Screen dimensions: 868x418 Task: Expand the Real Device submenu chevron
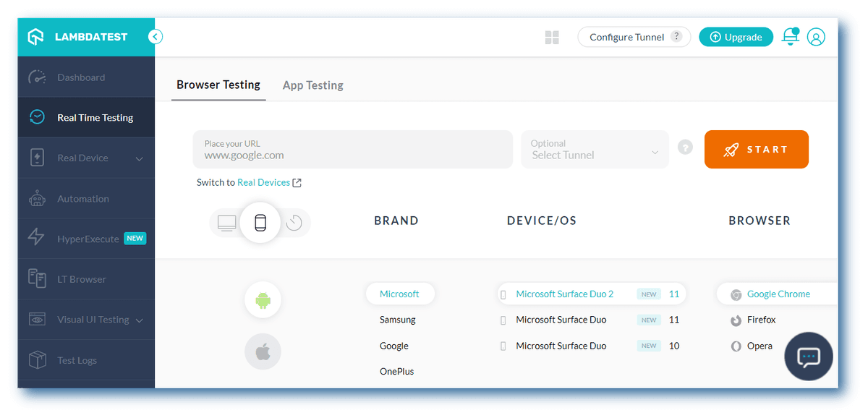tap(140, 158)
